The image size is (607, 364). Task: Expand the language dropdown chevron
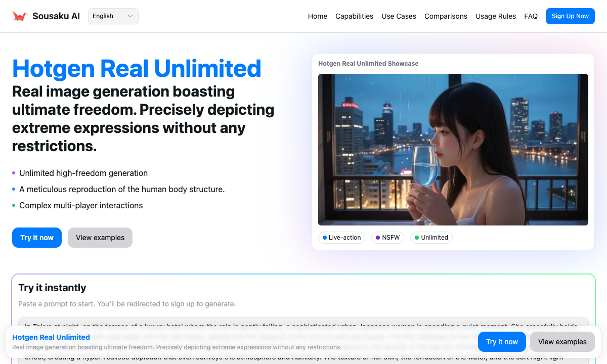[131, 16]
